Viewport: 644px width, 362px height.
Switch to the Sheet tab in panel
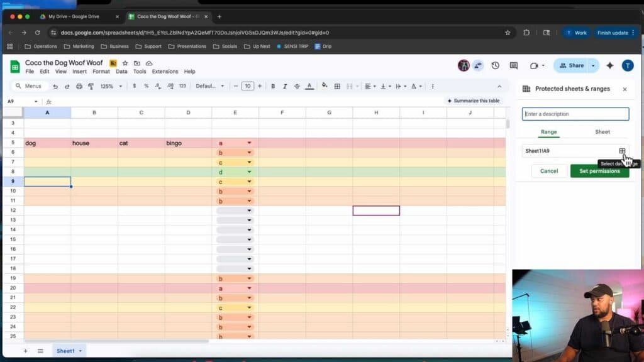tap(602, 132)
